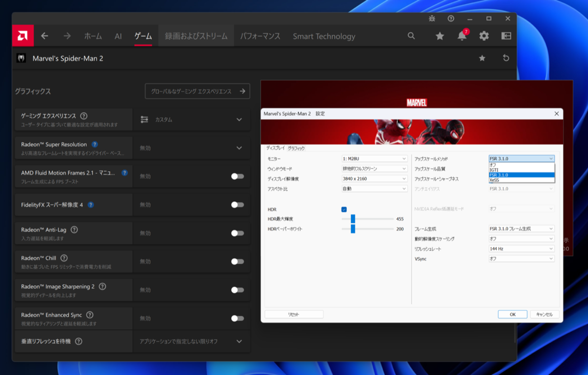588x375 pixels.
Task: Open the help question mark in title bar
Action: coord(451,19)
